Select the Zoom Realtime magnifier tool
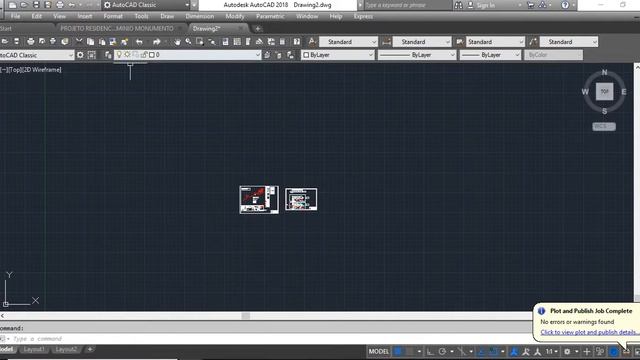The width and height of the screenshot is (640, 360). [x=188, y=42]
